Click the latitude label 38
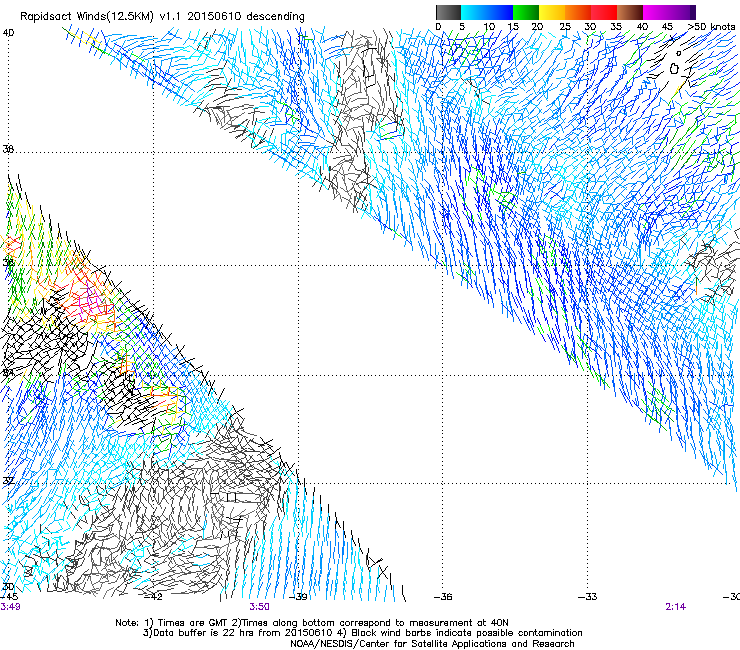Image resolution: width=740 pixels, height=650 pixels. click(x=8, y=149)
